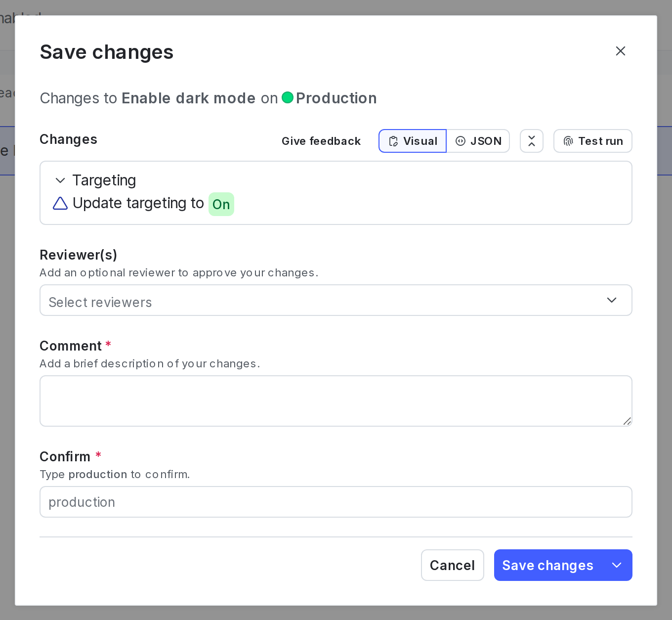Select the Visual changes view
Viewport: 672px width, 620px height.
(x=412, y=141)
